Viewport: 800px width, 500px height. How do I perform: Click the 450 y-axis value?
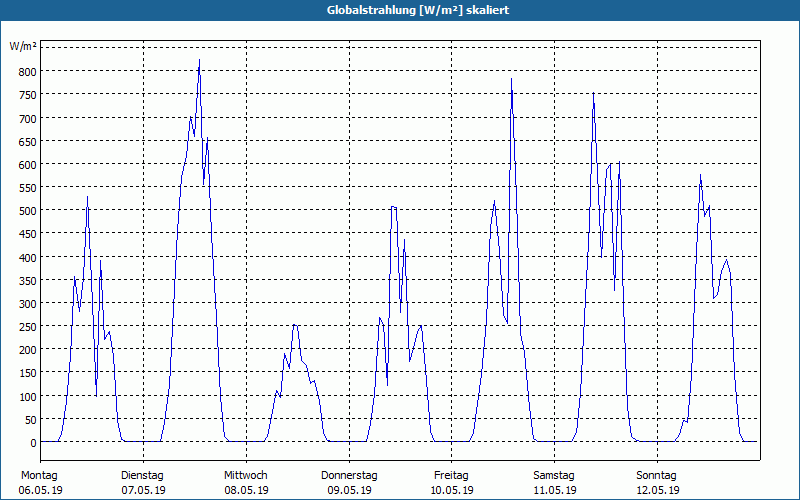point(28,235)
